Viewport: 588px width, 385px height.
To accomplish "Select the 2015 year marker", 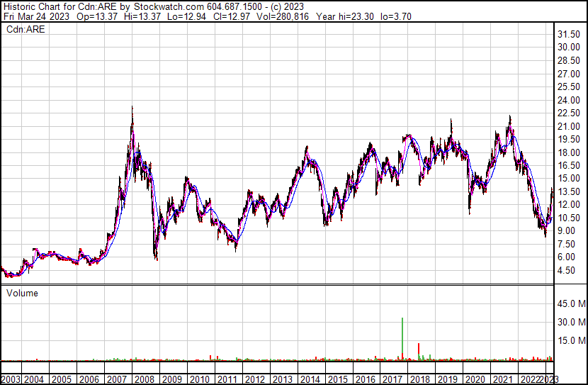I will (337, 379).
